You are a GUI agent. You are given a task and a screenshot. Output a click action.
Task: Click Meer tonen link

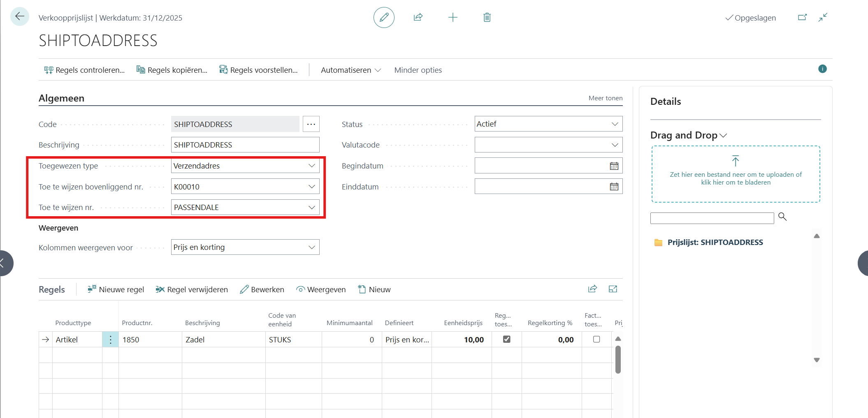click(x=605, y=98)
